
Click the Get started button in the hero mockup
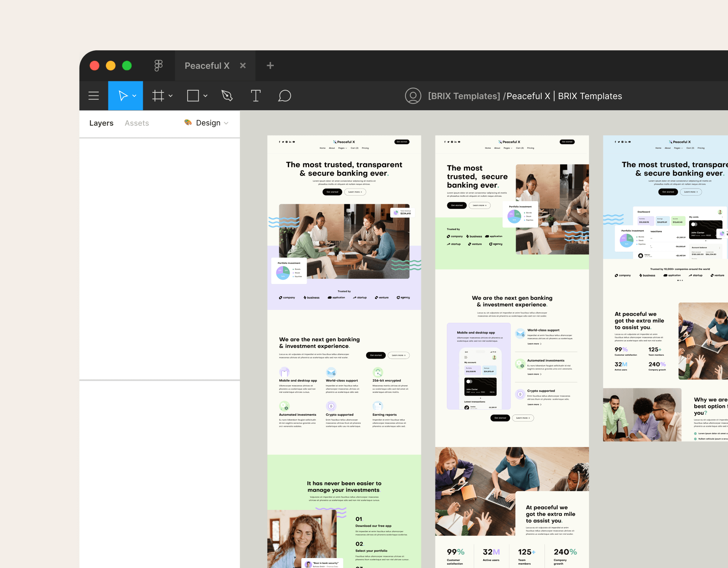(332, 192)
